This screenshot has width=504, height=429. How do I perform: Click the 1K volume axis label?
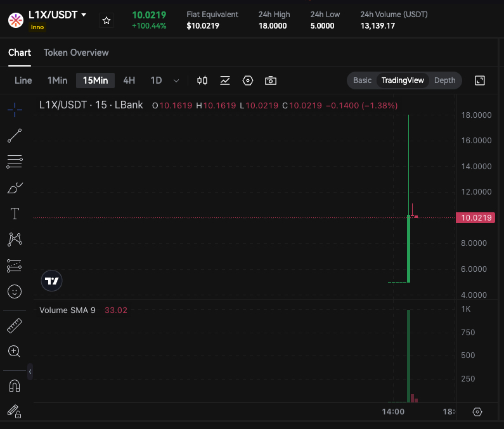click(x=466, y=309)
